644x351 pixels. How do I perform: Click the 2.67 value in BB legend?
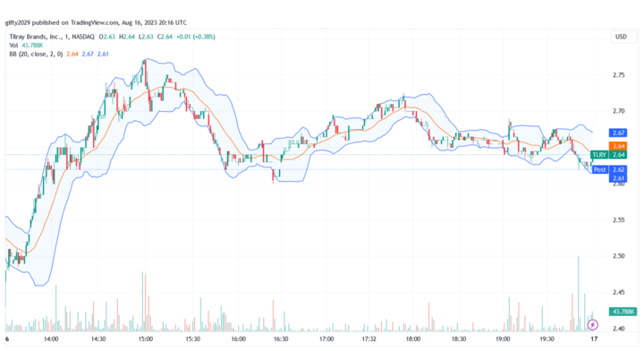point(88,54)
